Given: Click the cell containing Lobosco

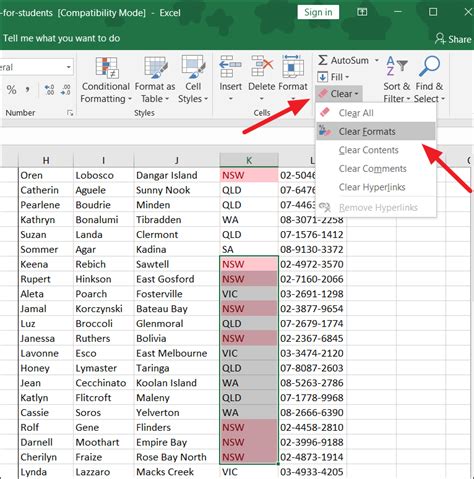Looking at the screenshot, I should [x=104, y=175].
